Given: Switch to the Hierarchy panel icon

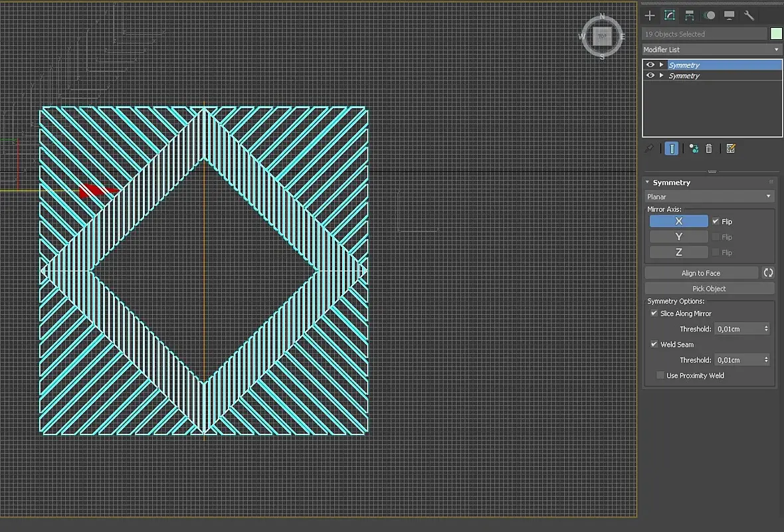Looking at the screenshot, I should [x=690, y=15].
